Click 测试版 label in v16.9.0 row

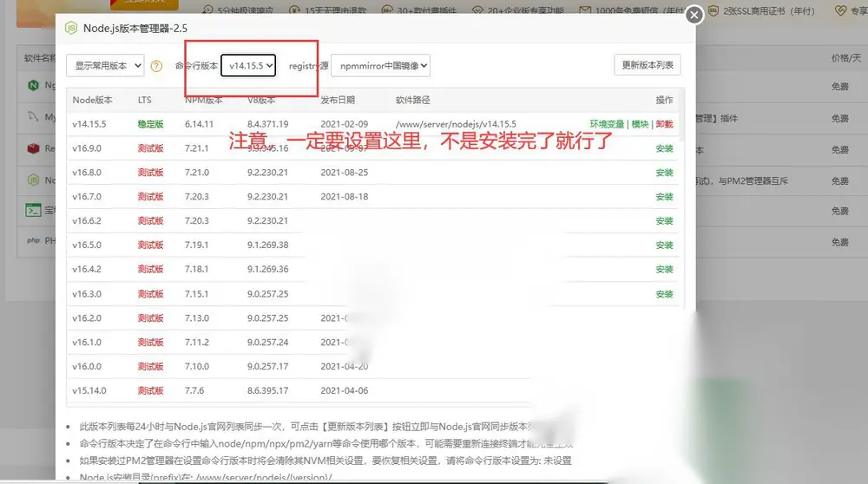150,148
